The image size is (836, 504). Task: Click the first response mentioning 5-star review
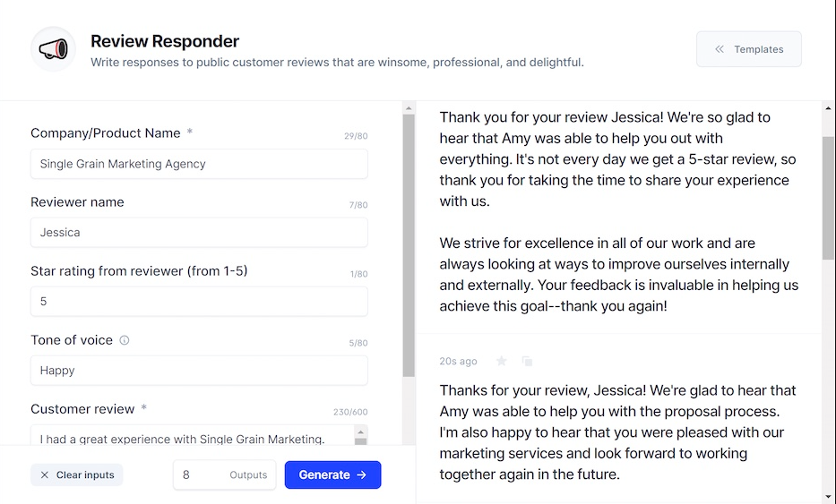(618, 211)
